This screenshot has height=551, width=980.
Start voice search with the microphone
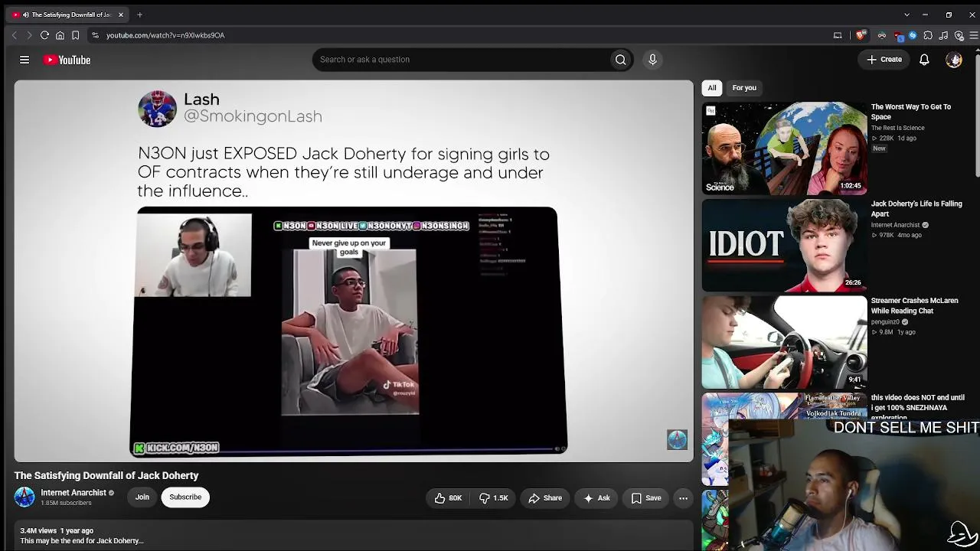pos(652,60)
